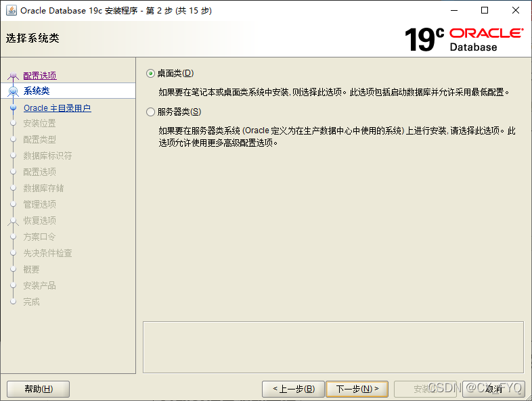532x401 pixels.
Task: Click the Oracle 19c Database logo
Action: pos(464,39)
